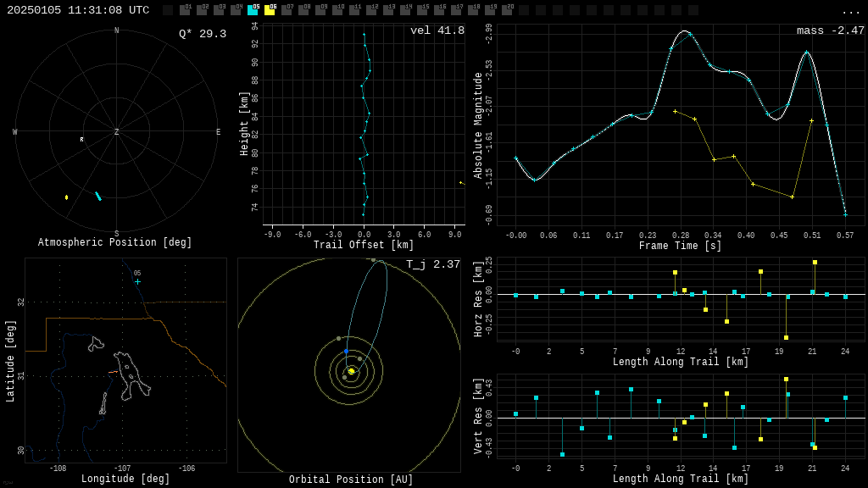
Task: Toggle the station 01 indicator square
Action: [185, 10]
